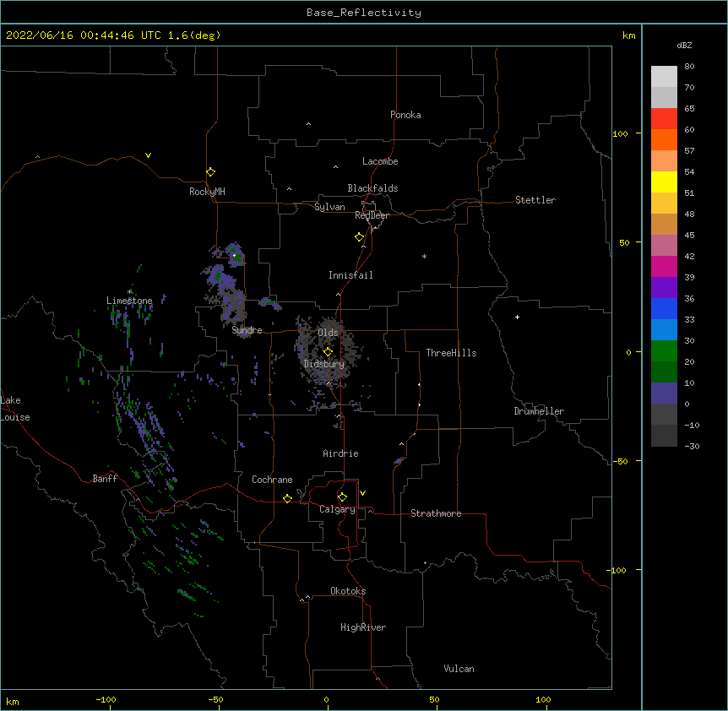The width and height of the screenshot is (728, 711).
Task: Click the dBZ legend heading
Action: [684, 45]
